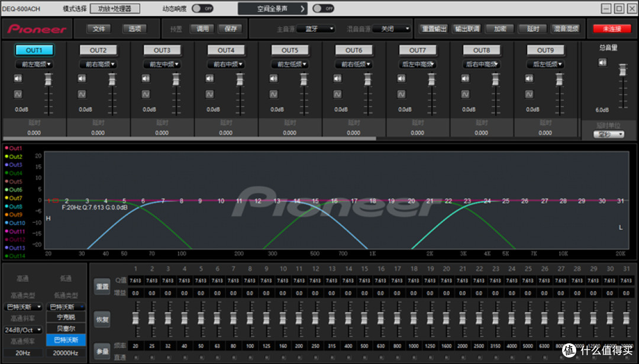Click the red 未连接 connection button
This screenshot has width=639, height=364.
(612, 29)
